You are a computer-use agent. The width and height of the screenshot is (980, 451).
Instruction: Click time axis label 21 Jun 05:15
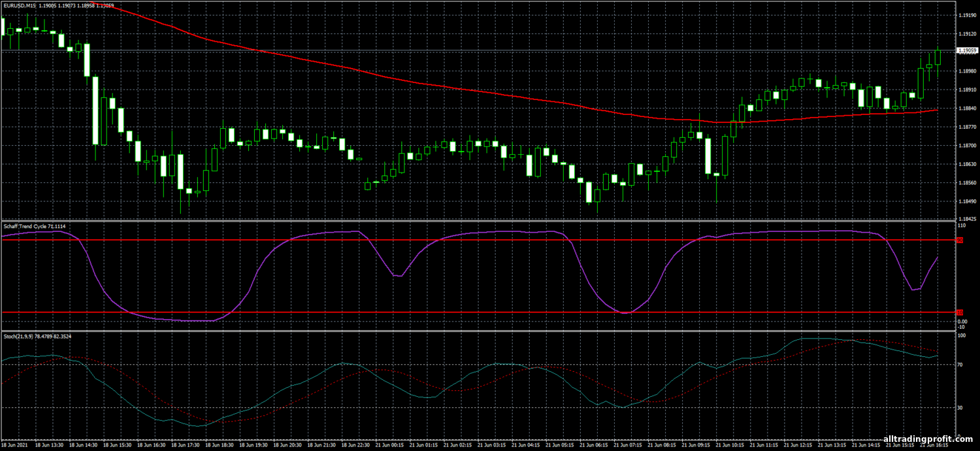[560, 444]
